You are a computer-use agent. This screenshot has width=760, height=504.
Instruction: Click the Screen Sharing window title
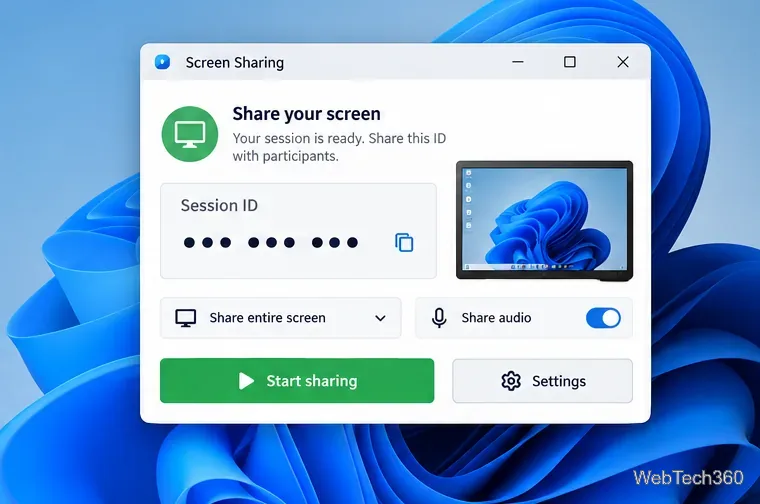[x=235, y=63]
